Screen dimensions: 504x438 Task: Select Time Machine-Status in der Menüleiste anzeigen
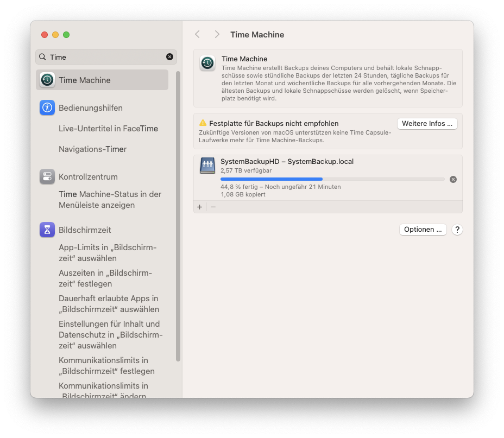[110, 199]
